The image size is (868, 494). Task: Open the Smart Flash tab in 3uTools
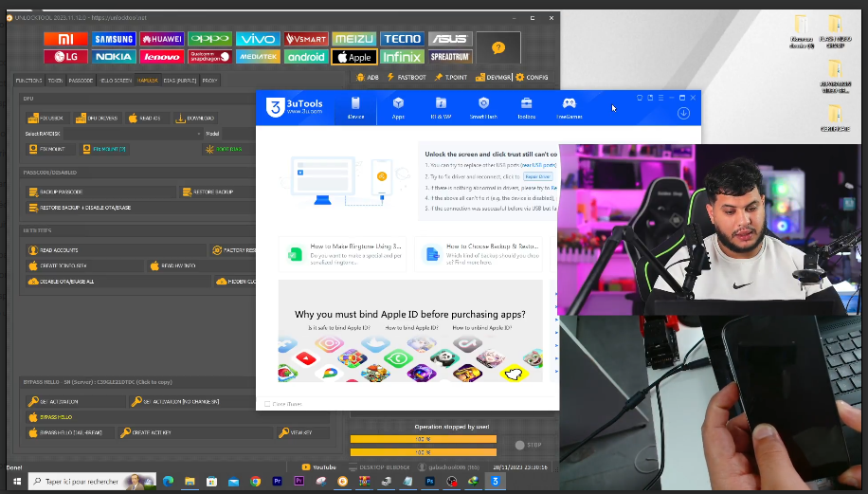(x=483, y=108)
